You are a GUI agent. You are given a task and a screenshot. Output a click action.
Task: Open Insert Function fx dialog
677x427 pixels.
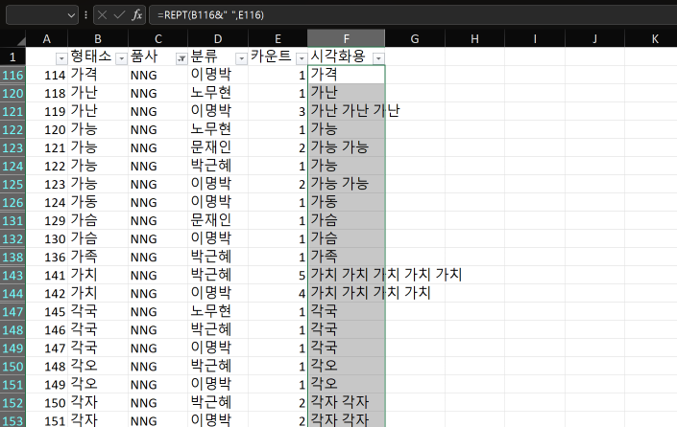pos(137,15)
